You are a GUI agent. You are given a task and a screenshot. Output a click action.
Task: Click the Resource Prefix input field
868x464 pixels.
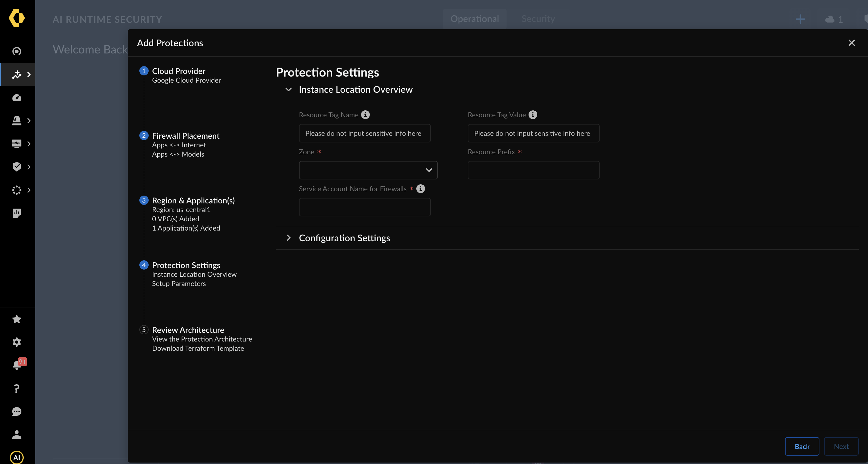click(533, 170)
